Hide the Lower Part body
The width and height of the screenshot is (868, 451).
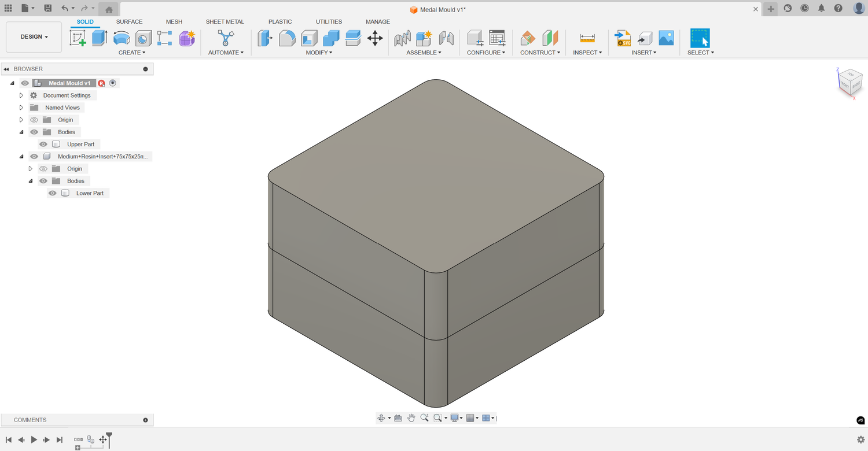pos(53,193)
